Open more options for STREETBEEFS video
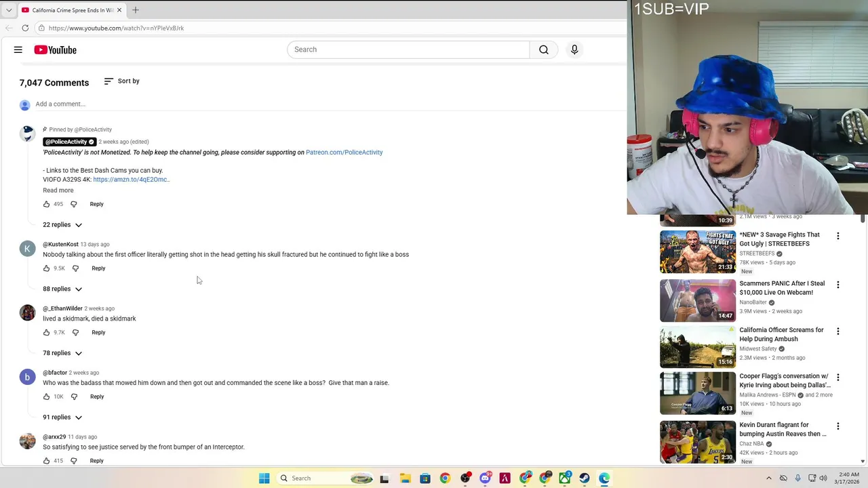 coord(838,237)
